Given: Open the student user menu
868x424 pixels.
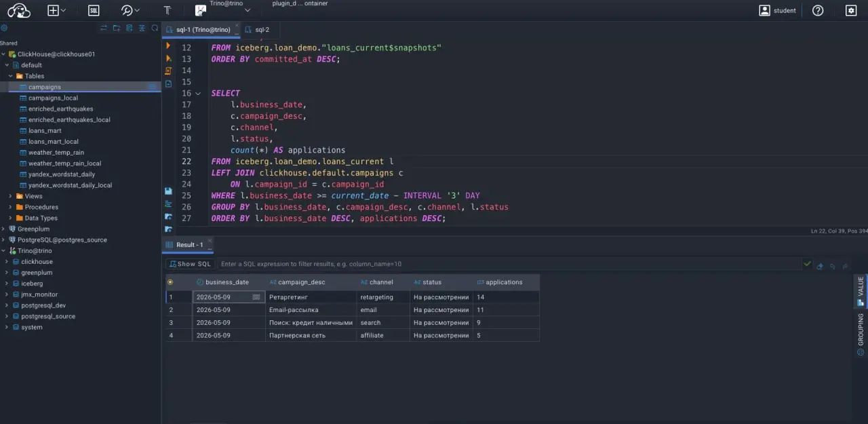Looking at the screenshot, I should tap(778, 10).
